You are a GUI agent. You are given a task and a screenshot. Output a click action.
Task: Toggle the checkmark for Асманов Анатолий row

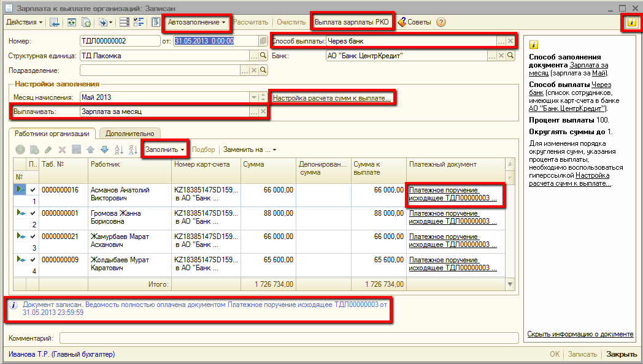(x=33, y=191)
